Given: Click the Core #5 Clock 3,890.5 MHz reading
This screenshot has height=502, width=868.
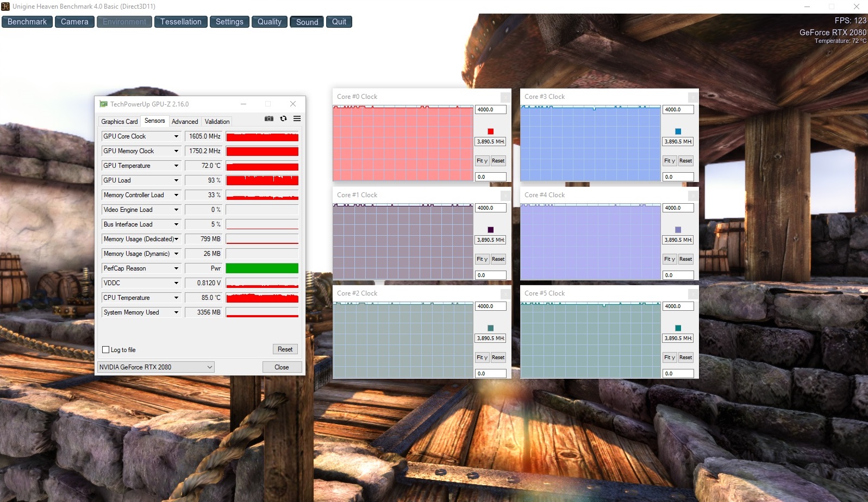Looking at the screenshot, I should tap(678, 338).
